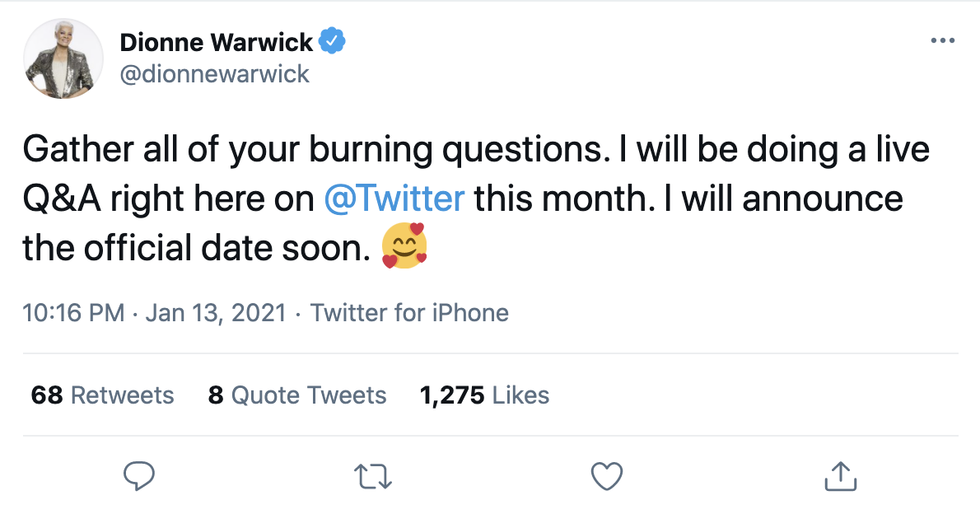Screen dimensions: 980x514
Task: Like the tweet with the heart icon
Action: pyautogui.click(x=607, y=475)
